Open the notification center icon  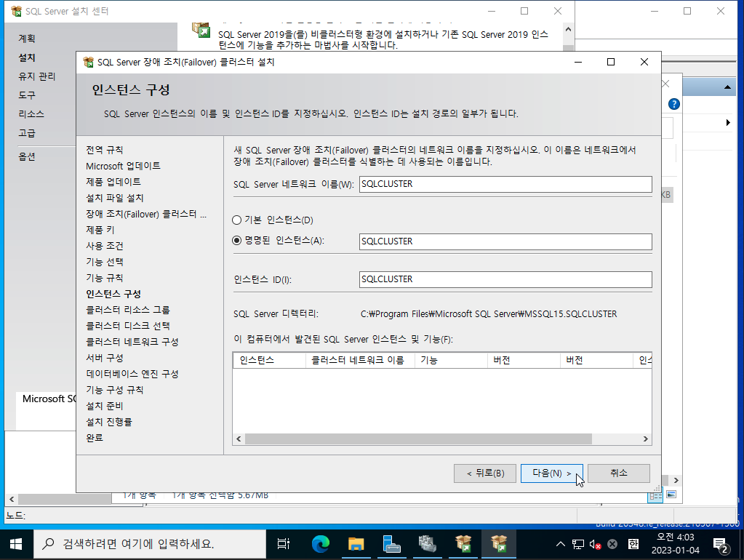pos(721,545)
